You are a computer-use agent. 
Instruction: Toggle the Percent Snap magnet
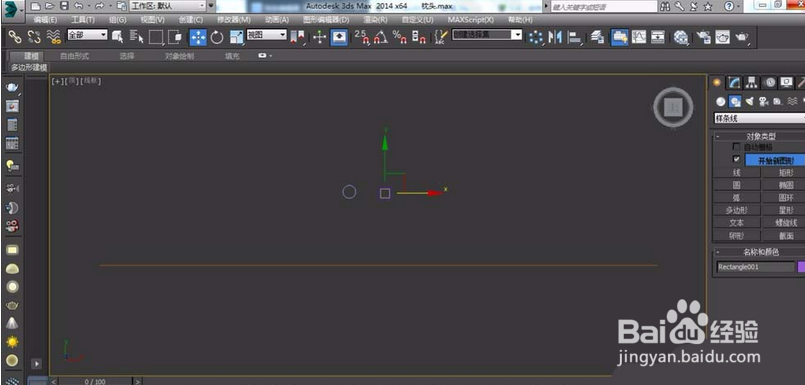point(399,37)
